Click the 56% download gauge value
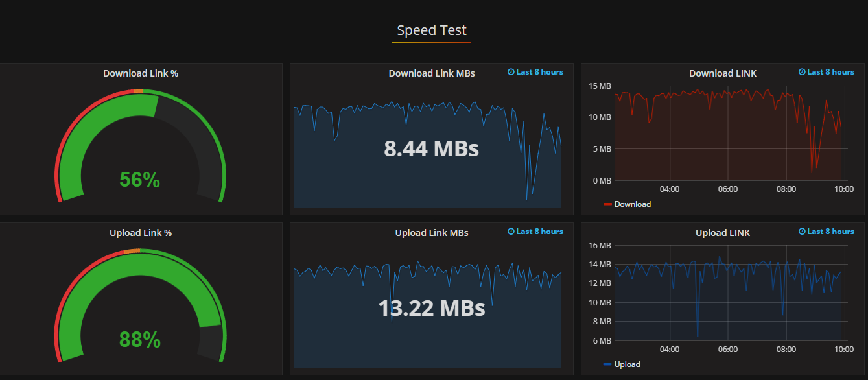This screenshot has width=868, height=380. pos(139,180)
